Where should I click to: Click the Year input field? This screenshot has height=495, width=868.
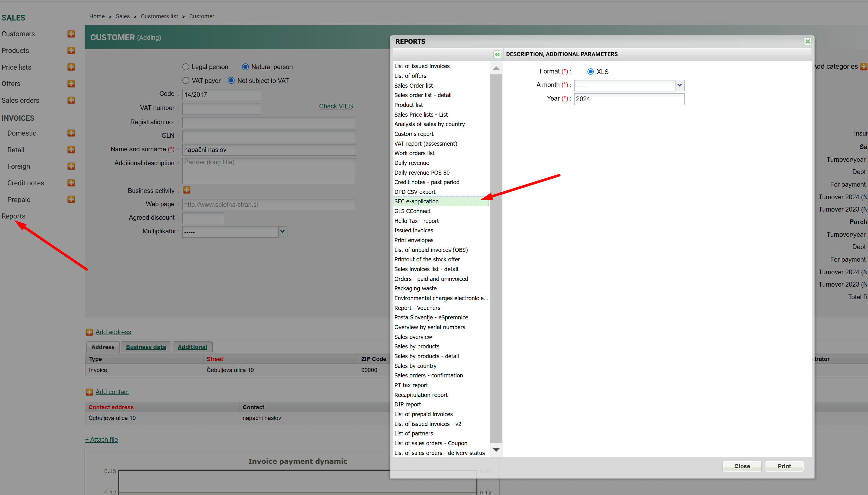[x=629, y=99]
